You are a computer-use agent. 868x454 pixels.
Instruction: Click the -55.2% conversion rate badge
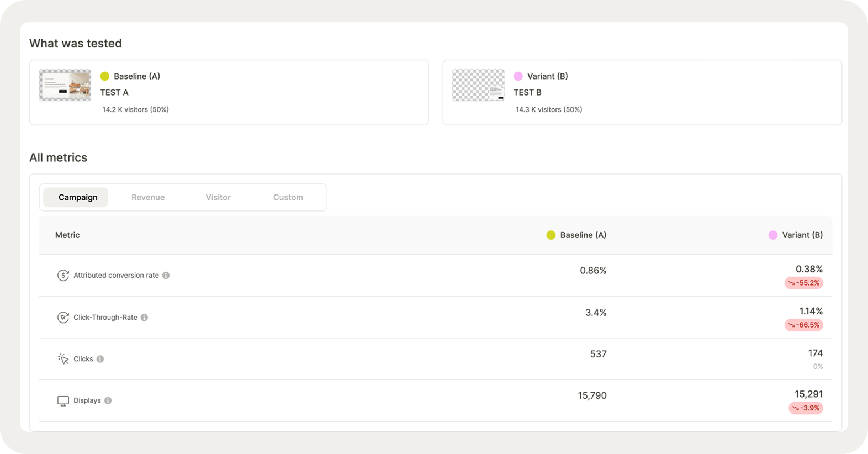[804, 283]
